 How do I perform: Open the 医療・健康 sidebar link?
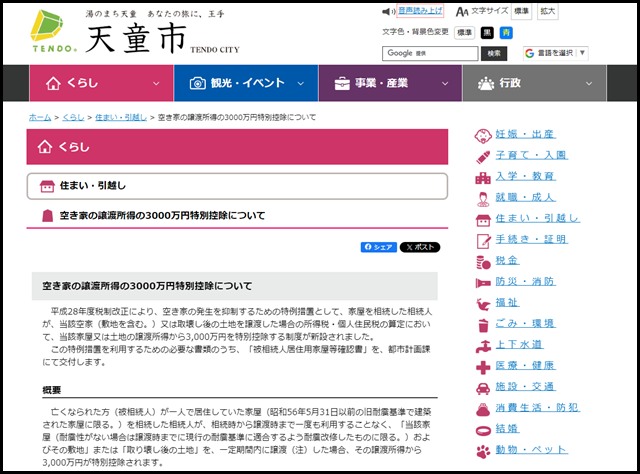click(x=525, y=366)
